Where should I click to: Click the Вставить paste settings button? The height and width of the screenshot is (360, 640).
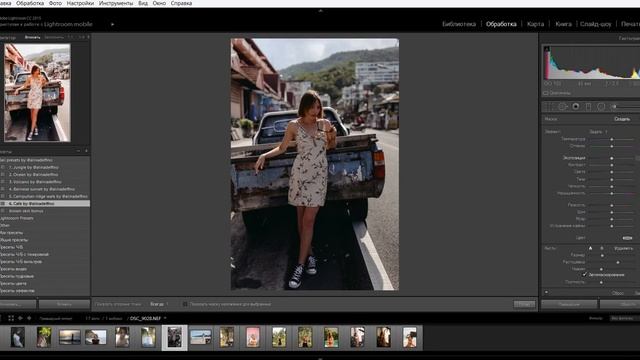tap(64, 304)
